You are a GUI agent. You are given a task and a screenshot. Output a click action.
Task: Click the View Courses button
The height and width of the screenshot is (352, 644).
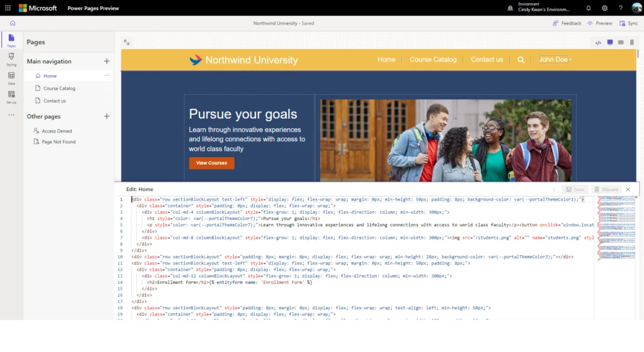(x=211, y=163)
